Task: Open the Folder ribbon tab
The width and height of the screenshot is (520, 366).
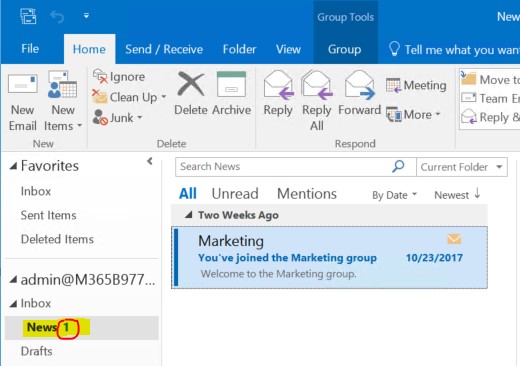Action: point(239,49)
